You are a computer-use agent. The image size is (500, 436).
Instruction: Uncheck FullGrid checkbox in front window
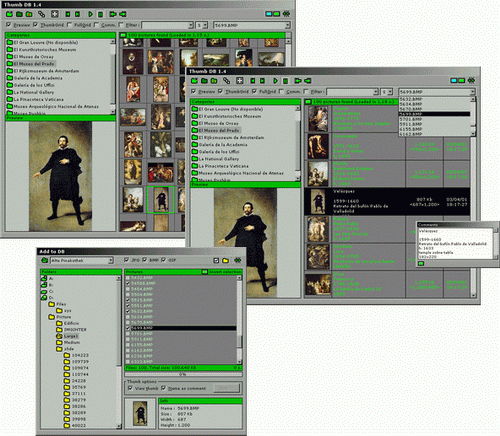[254, 91]
